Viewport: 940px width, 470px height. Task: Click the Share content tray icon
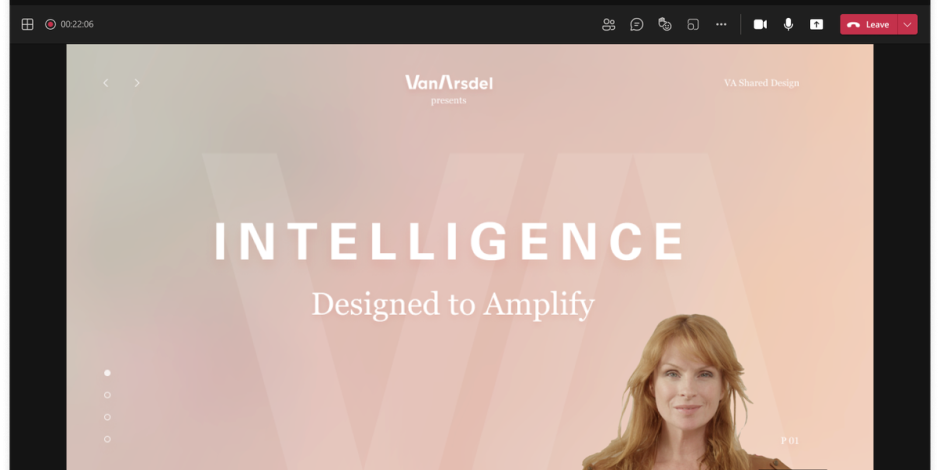(x=817, y=25)
